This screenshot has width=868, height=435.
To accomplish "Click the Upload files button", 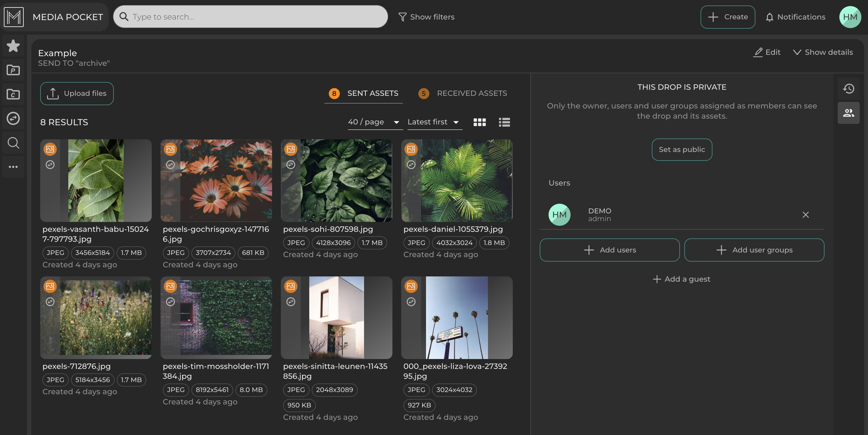I will 77,93.
